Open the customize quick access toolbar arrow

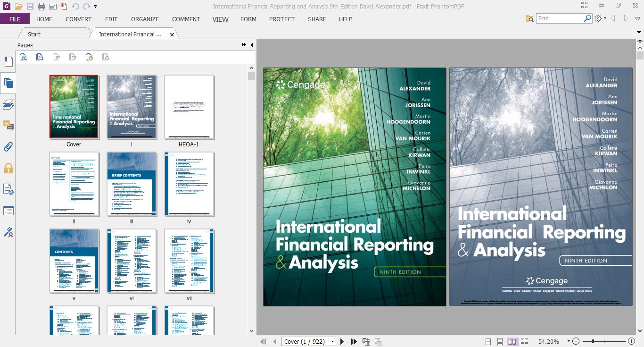click(x=96, y=7)
